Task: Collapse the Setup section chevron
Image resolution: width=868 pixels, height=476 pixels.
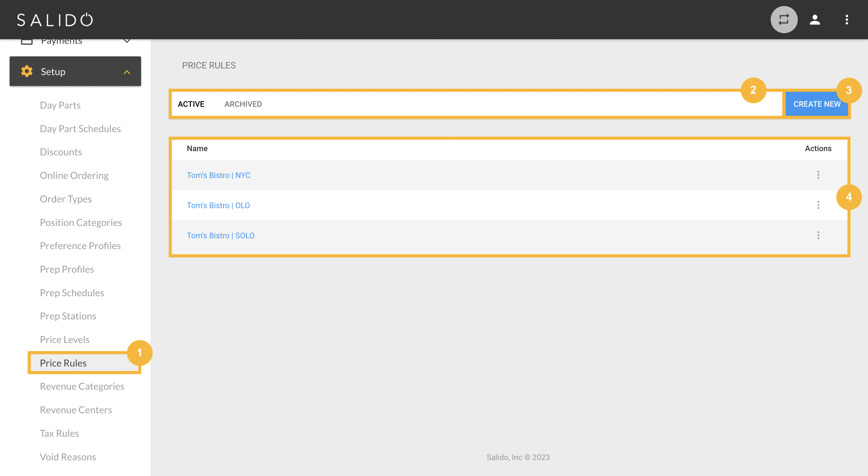Action: (x=127, y=72)
